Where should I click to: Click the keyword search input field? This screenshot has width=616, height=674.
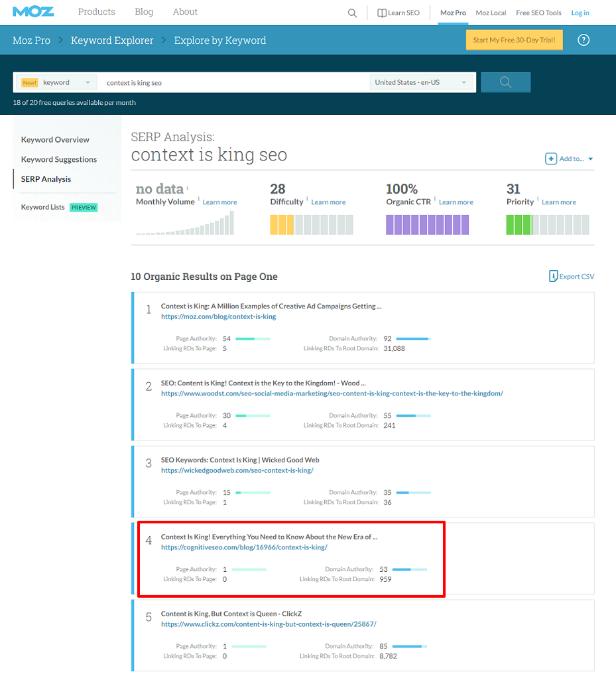point(234,82)
